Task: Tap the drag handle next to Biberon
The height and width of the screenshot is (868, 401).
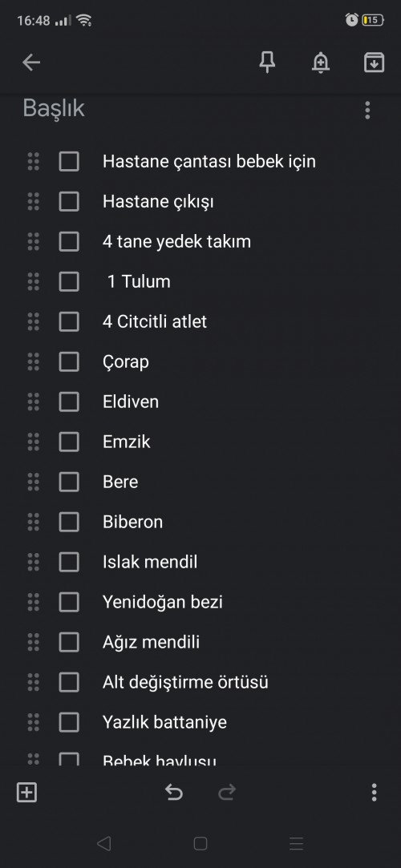Action: [33, 522]
